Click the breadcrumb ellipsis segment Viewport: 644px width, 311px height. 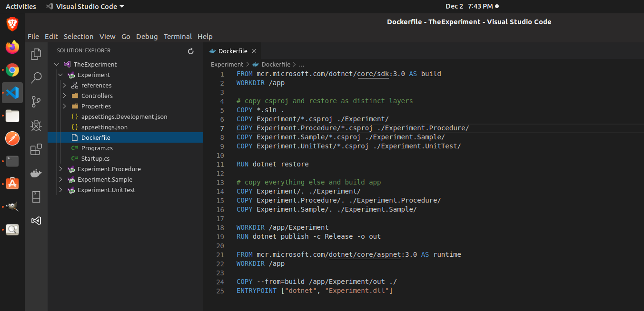(x=301, y=64)
